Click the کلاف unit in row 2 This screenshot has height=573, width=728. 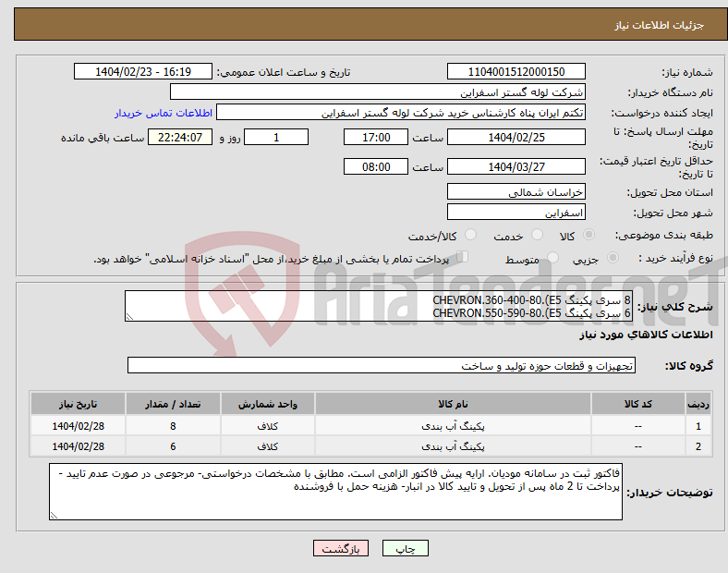[267, 446]
